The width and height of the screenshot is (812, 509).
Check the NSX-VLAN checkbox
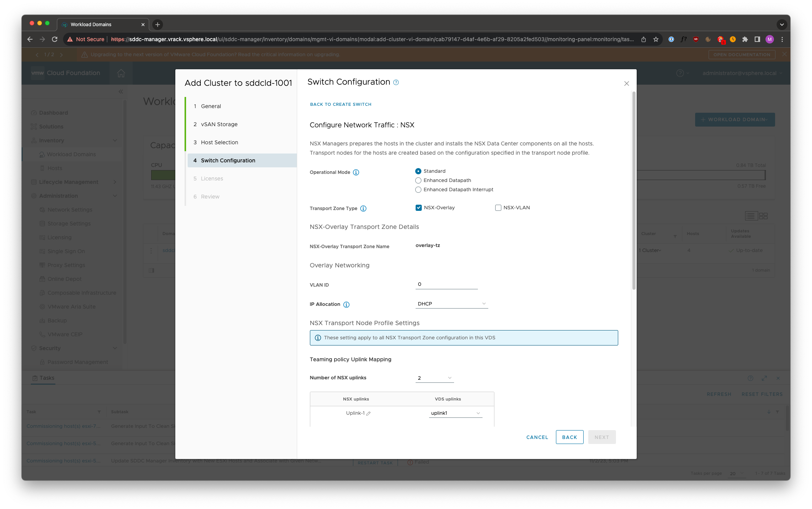coord(498,208)
